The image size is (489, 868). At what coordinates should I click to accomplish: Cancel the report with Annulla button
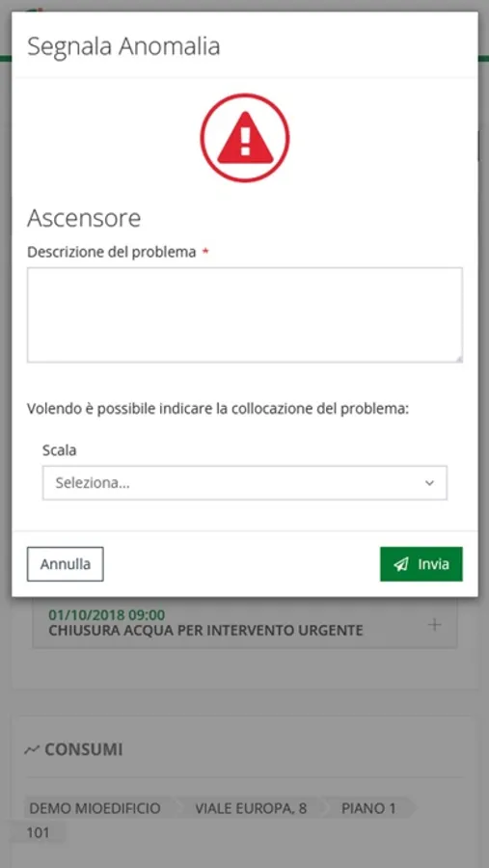pos(66,564)
